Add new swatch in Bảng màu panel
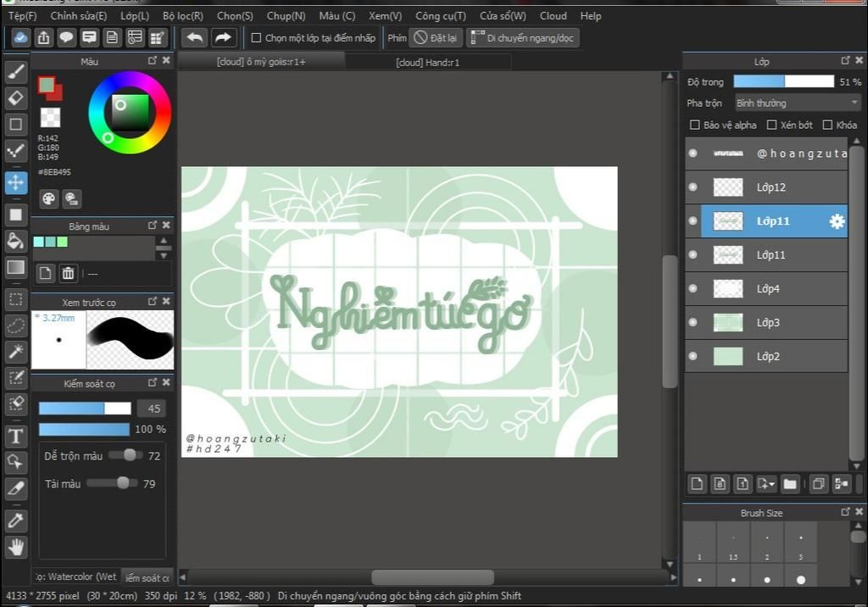This screenshot has width=868, height=607. 46,273
